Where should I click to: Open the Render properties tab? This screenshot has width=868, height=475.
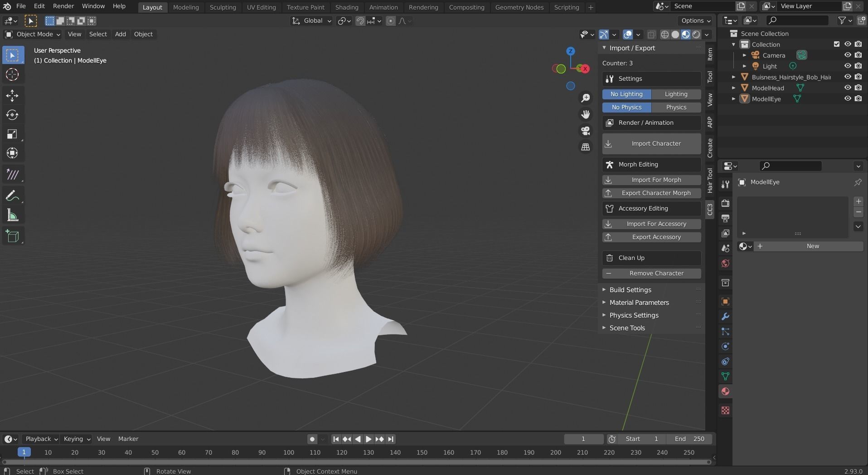(x=725, y=203)
